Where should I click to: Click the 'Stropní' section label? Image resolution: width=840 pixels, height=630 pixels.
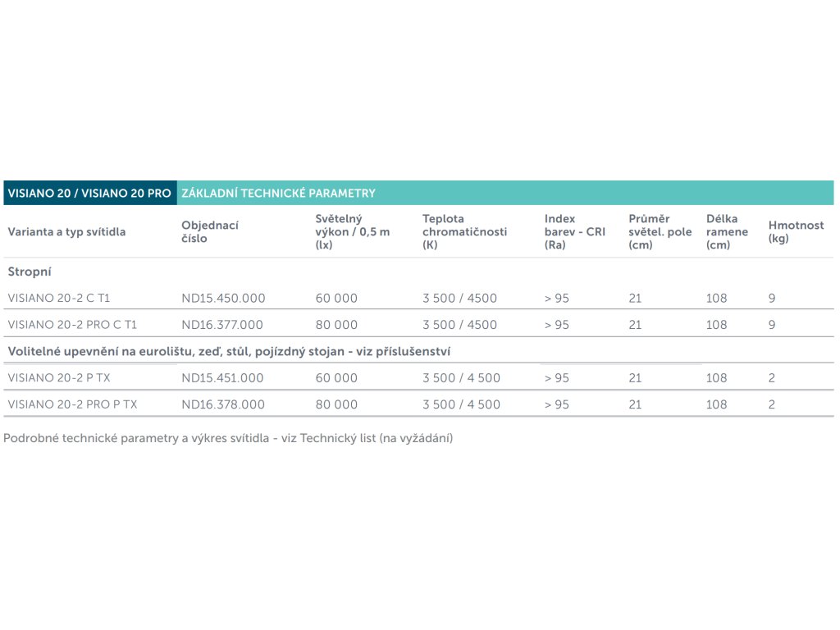click(x=30, y=272)
